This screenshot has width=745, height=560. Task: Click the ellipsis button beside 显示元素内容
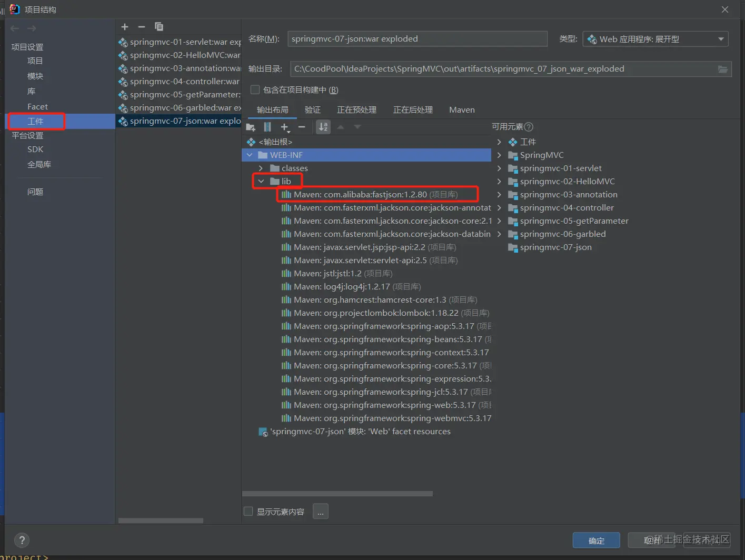(x=321, y=512)
